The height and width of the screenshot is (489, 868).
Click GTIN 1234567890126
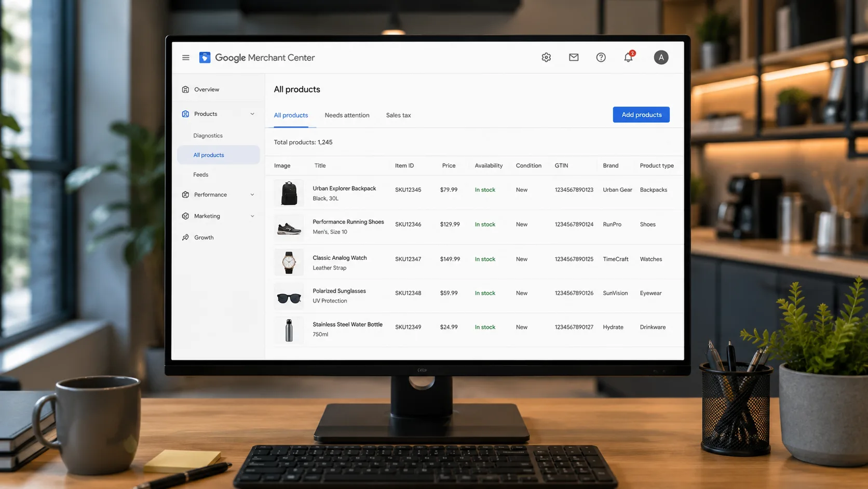point(574,293)
